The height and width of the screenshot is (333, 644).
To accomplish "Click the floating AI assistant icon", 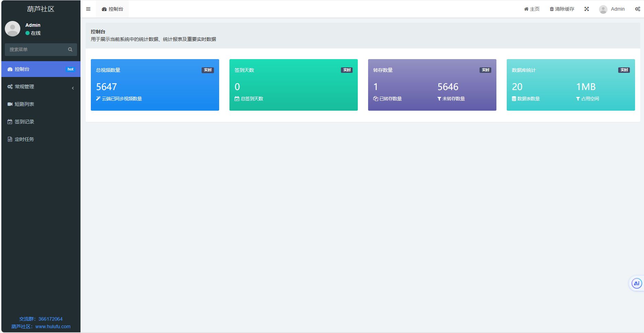I will click(636, 284).
